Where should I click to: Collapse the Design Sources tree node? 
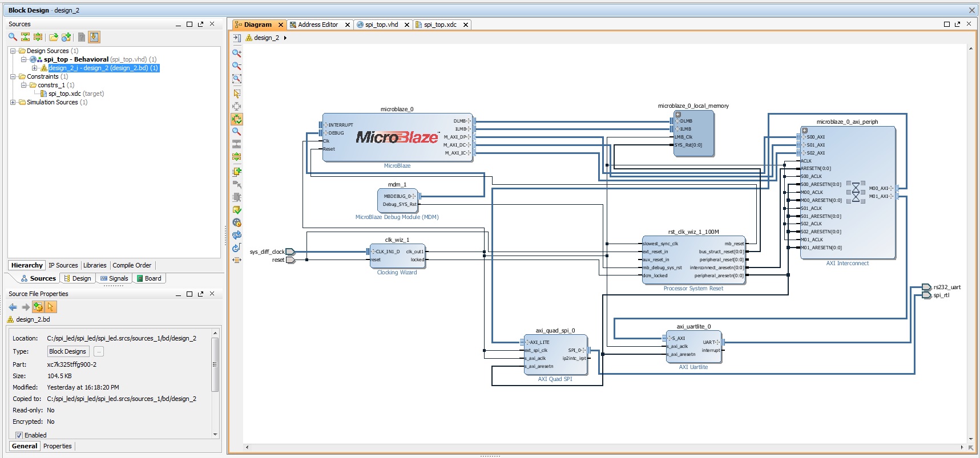[13, 51]
